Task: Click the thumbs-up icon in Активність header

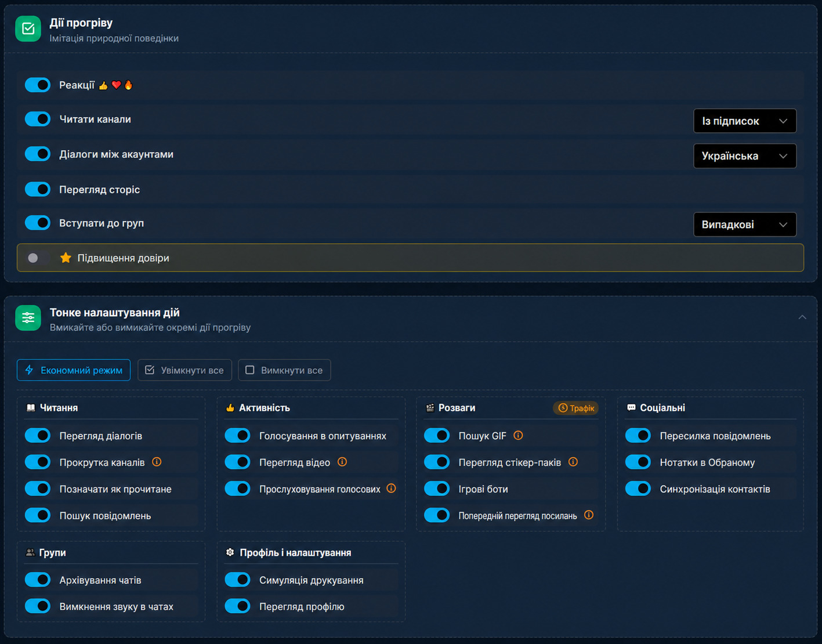Action: pyautogui.click(x=230, y=408)
